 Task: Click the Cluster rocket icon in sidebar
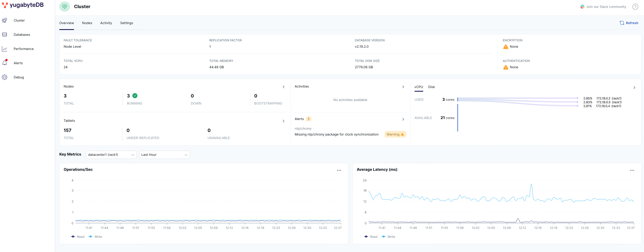5,21
